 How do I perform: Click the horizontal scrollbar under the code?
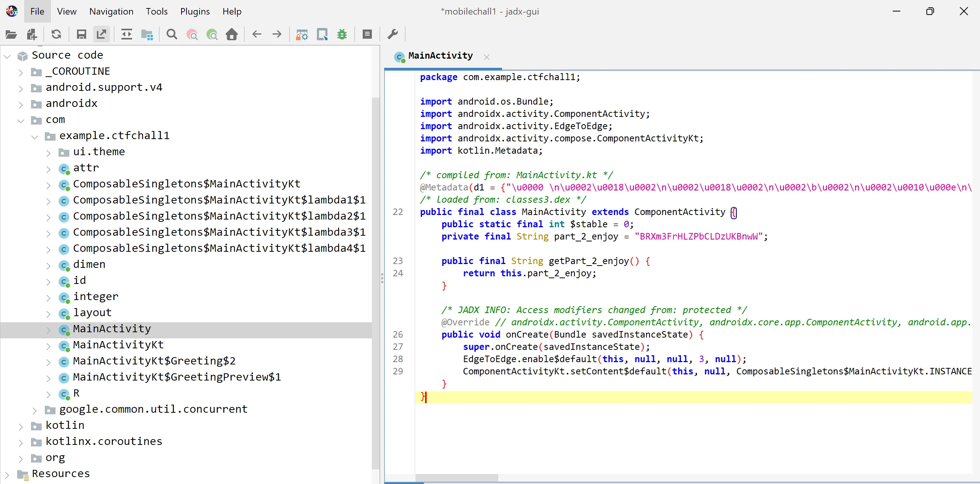(456, 477)
